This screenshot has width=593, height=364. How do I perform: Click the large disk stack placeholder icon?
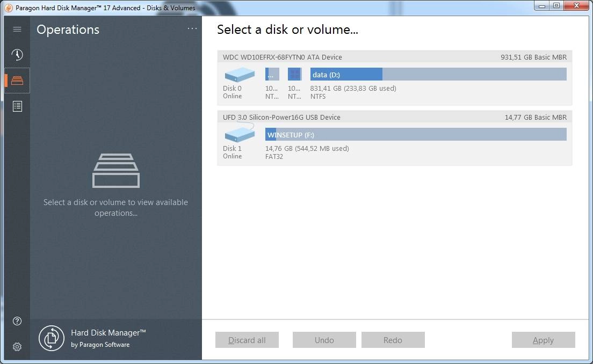point(116,171)
